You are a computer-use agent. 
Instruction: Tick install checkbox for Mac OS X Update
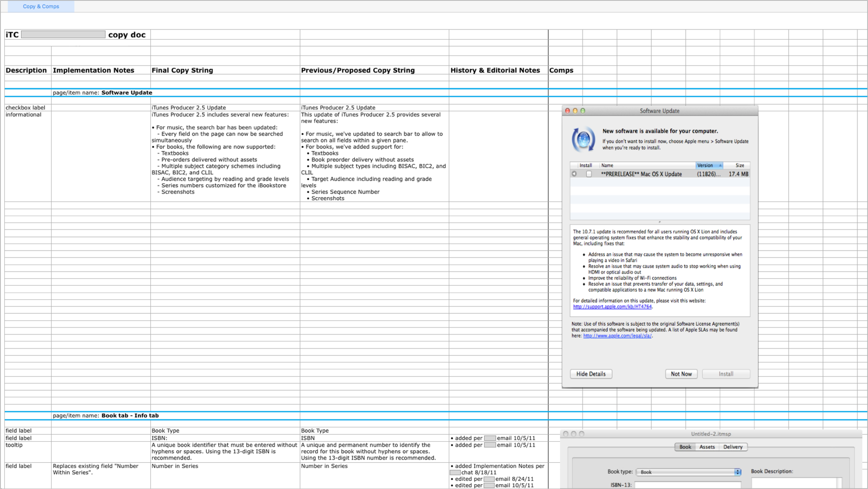(589, 174)
